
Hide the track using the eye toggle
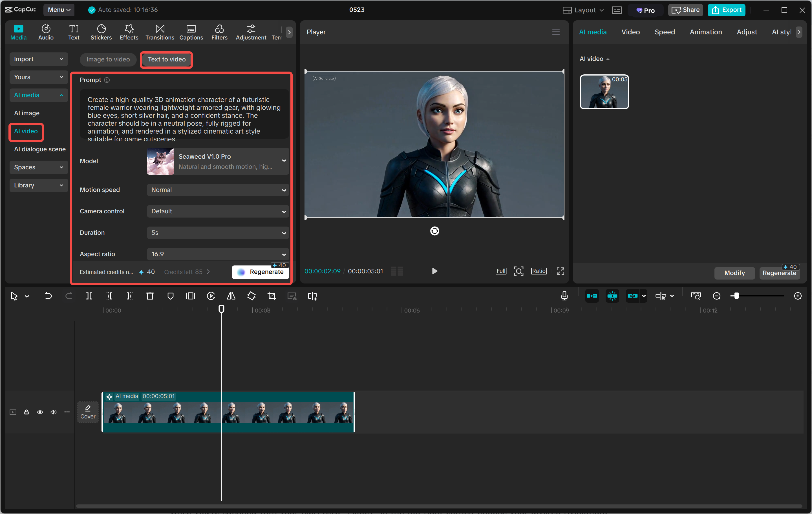click(x=40, y=412)
